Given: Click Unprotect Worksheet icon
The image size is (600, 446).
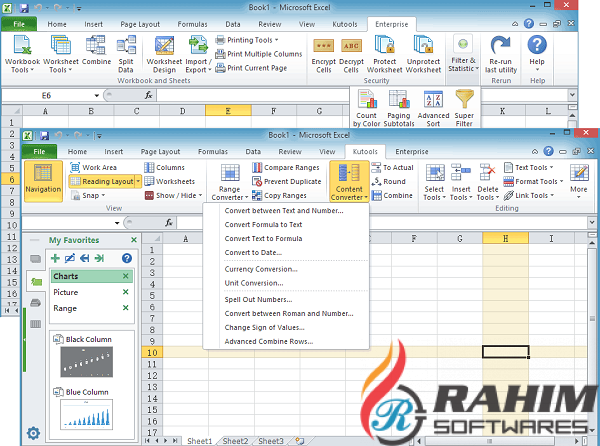Looking at the screenshot, I should pyautogui.click(x=423, y=54).
